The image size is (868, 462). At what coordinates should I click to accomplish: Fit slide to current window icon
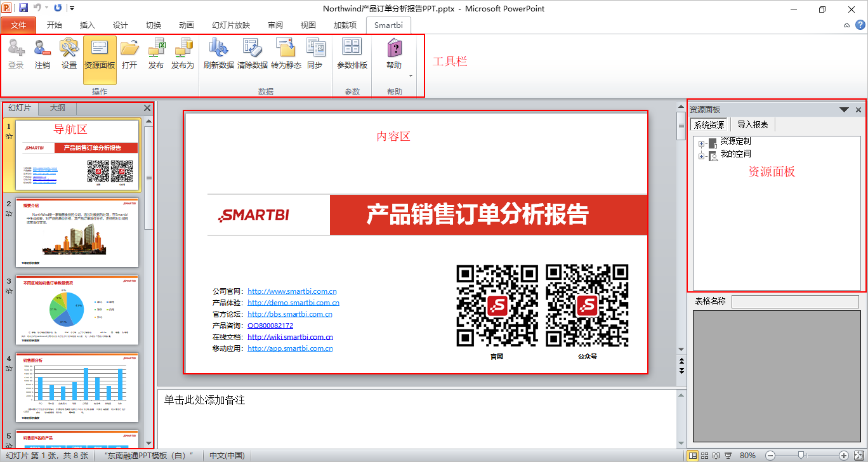click(x=859, y=456)
